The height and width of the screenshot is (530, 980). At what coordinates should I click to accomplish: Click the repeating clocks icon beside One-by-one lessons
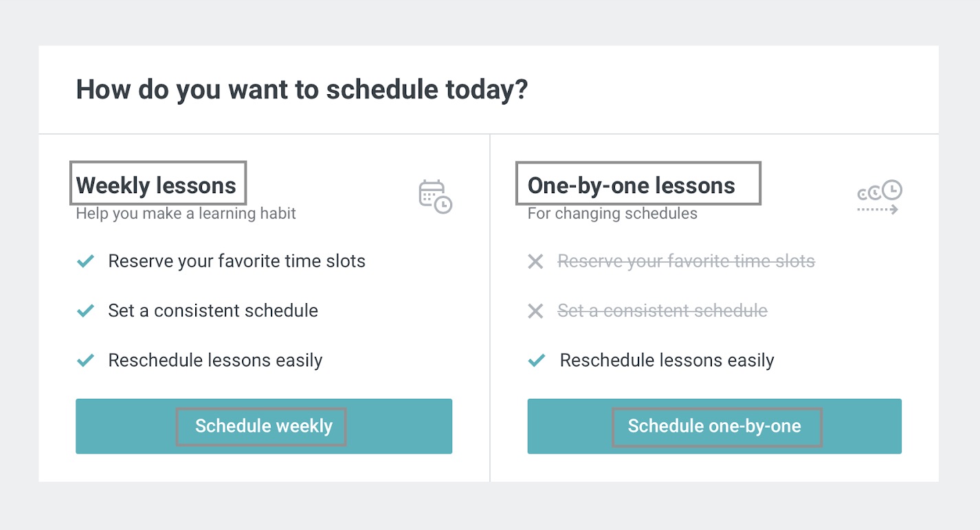click(879, 198)
